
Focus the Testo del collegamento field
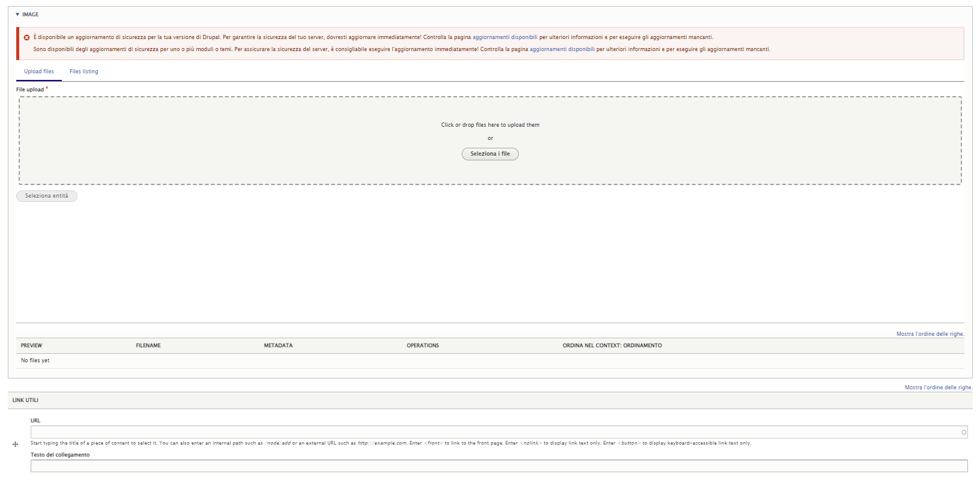click(498, 466)
